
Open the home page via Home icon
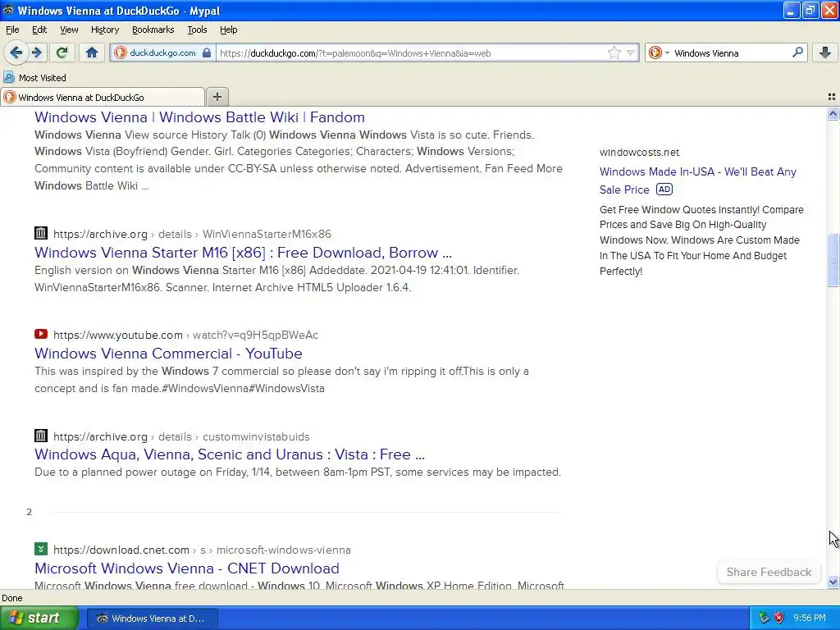click(92, 52)
